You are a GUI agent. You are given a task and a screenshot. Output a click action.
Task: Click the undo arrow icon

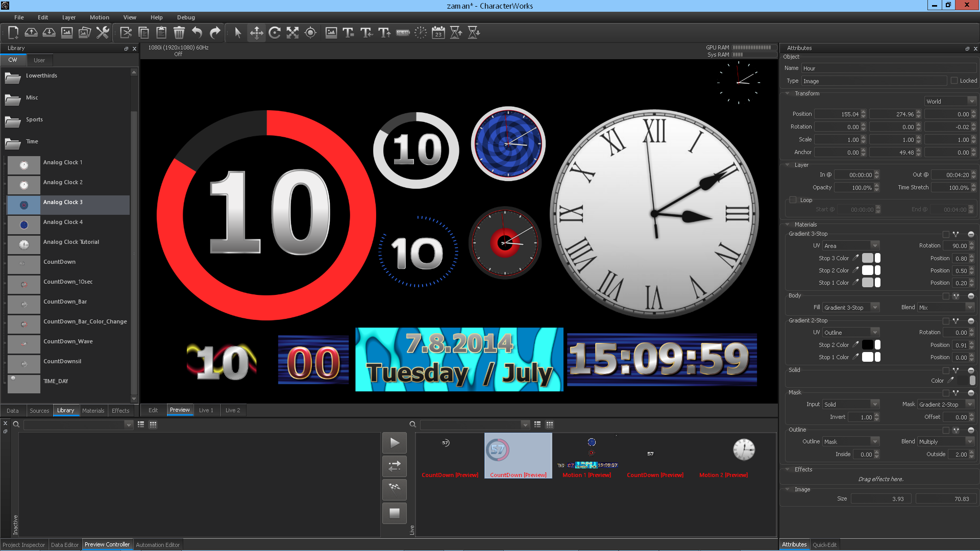(x=197, y=33)
